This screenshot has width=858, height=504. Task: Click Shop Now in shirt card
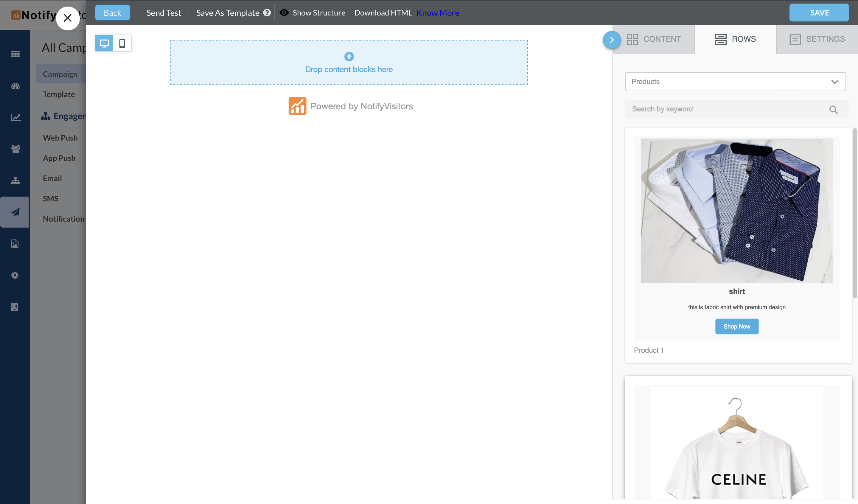coord(737,326)
